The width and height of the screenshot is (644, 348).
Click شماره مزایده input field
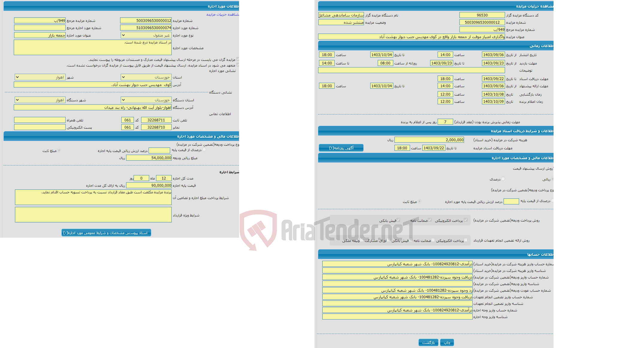150,20
